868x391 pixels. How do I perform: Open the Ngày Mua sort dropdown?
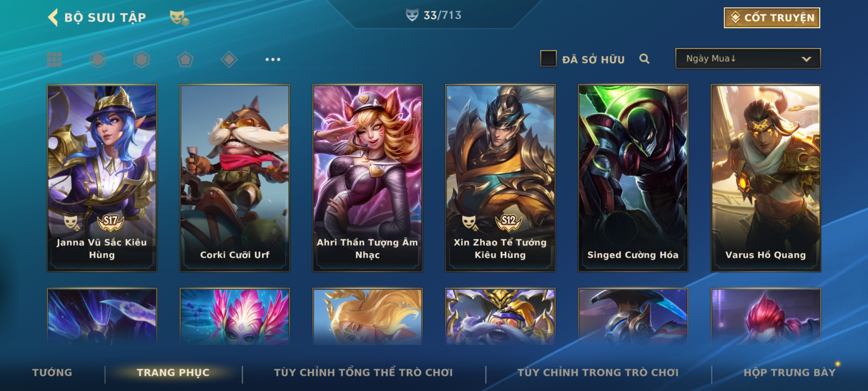(x=748, y=58)
